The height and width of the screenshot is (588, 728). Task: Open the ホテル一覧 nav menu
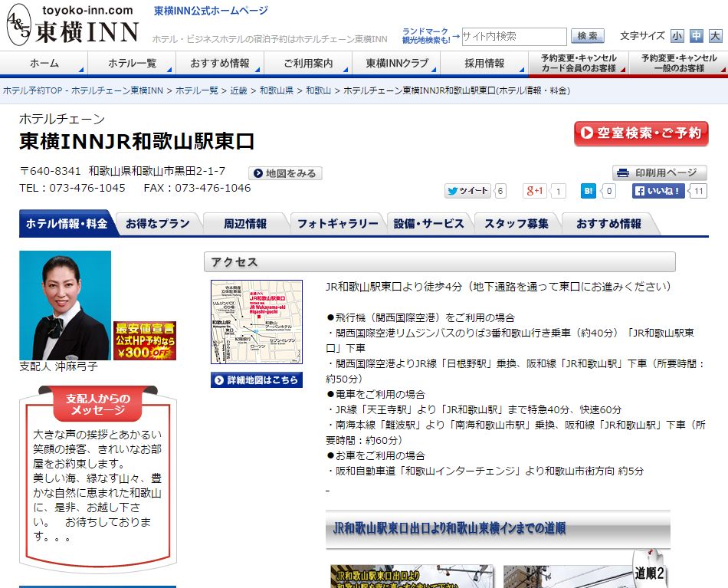coord(132,63)
